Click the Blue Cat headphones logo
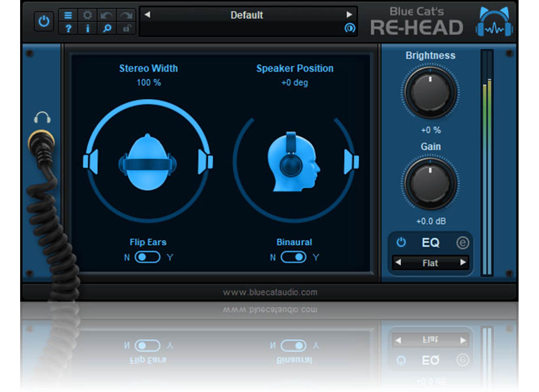 tap(494, 22)
